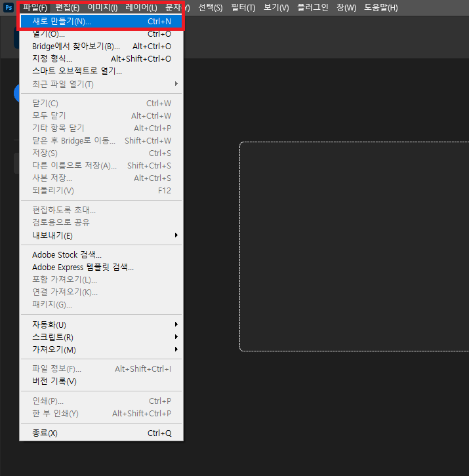Choose Adobe Express 템플릿 검색...
The width and height of the screenshot is (469, 476).
point(101,267)
